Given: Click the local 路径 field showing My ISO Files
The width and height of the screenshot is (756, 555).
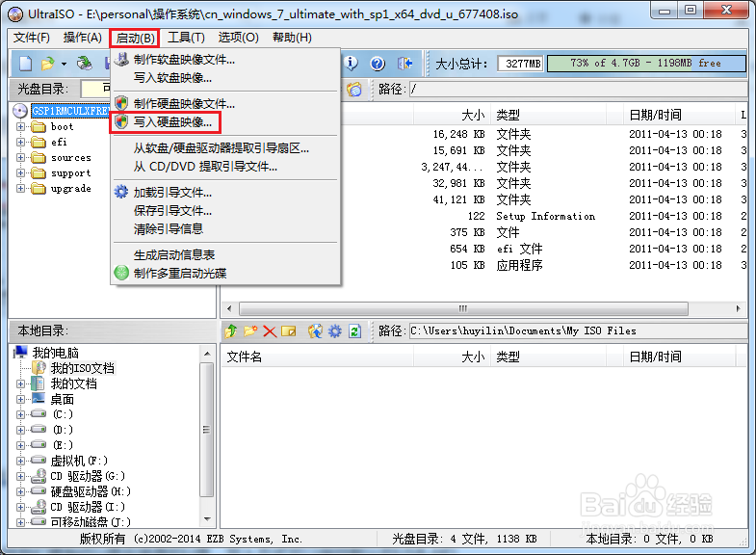Looking at the screenshot, I should point(578,330).
